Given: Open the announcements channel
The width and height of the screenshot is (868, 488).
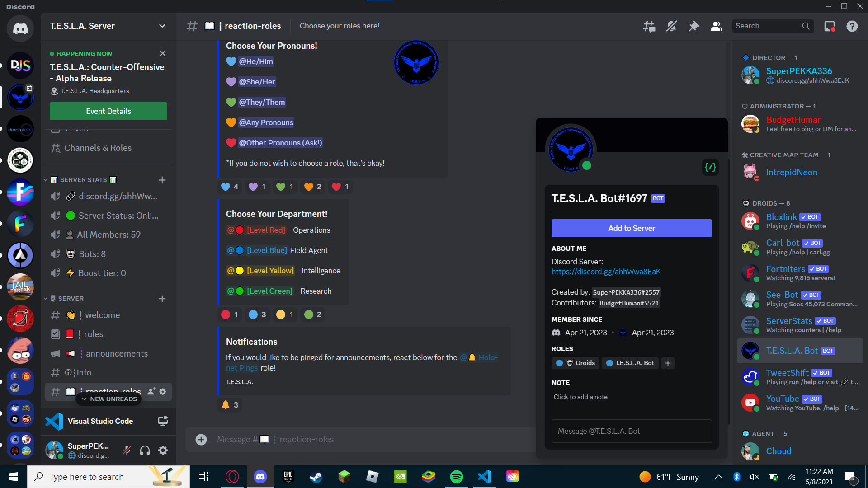Looking at the screenshot, I should [x=117, y=353].
